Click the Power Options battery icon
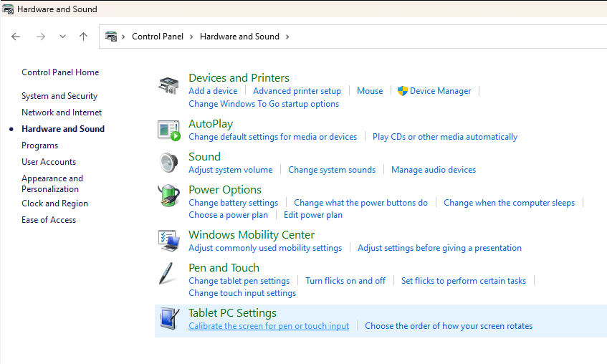The height and width of the screenshot is (364, 607). coord(168,196)
